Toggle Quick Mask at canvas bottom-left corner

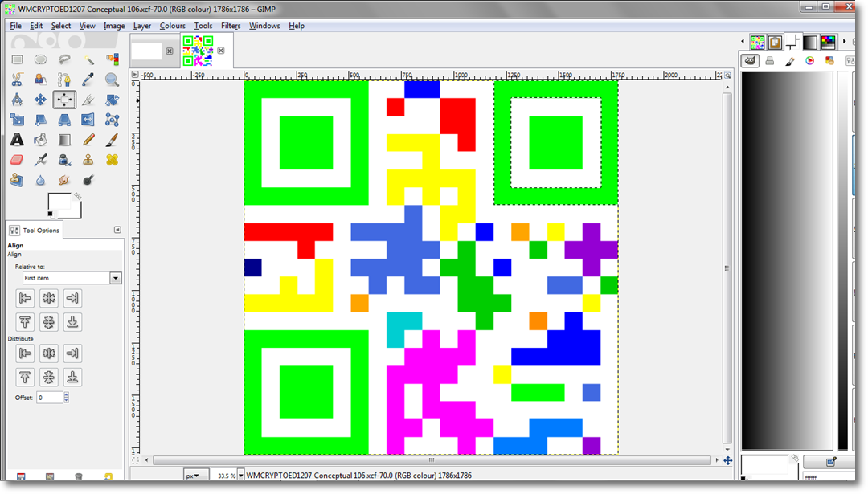coord(135,459)
